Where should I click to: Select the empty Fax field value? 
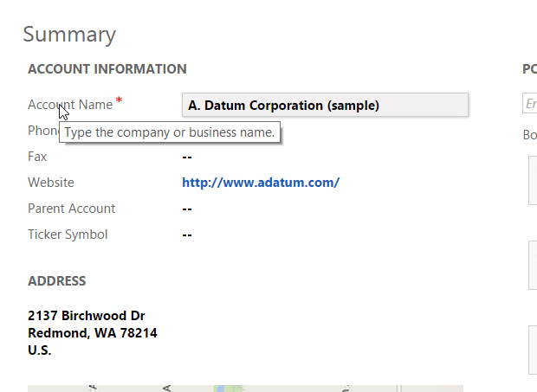[187, 157]
